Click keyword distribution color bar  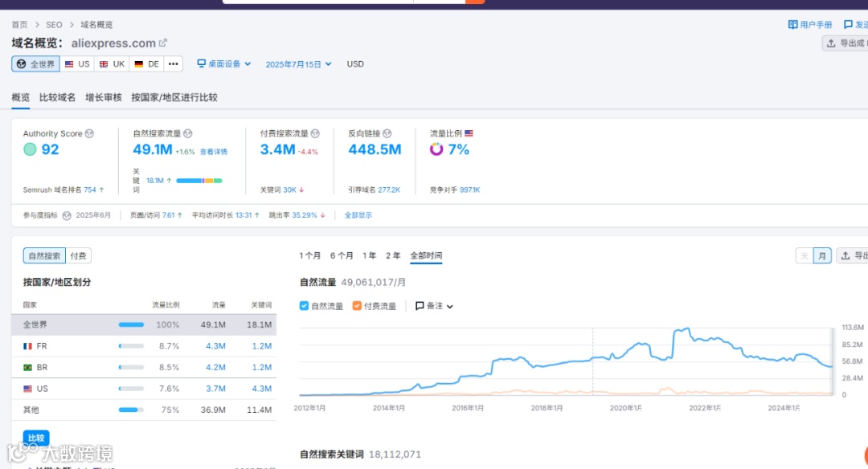point(199,181)
